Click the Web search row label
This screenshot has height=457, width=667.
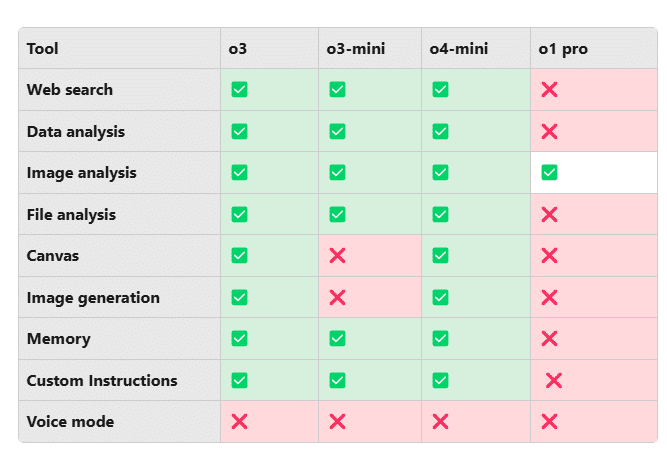point(70,90)
